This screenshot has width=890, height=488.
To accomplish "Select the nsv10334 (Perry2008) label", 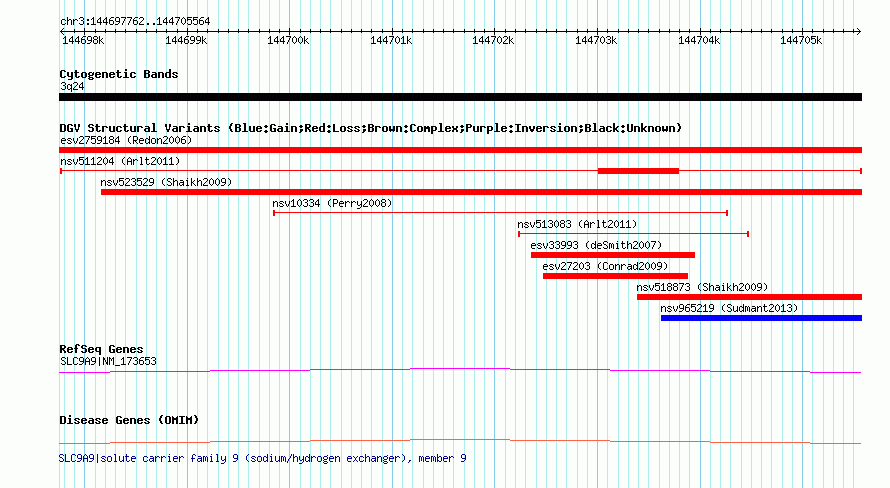I will [x=332, y=203].
